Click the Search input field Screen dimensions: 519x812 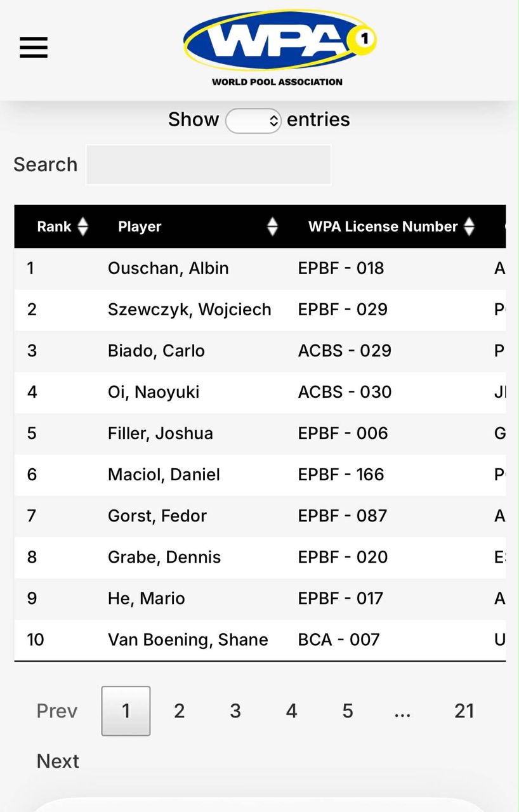(208, 165)
